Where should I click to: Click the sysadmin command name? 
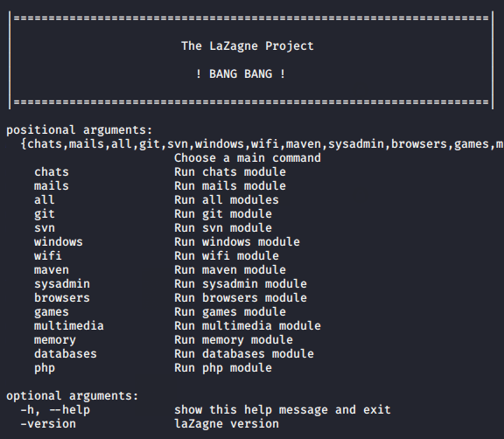coord(62,284)
